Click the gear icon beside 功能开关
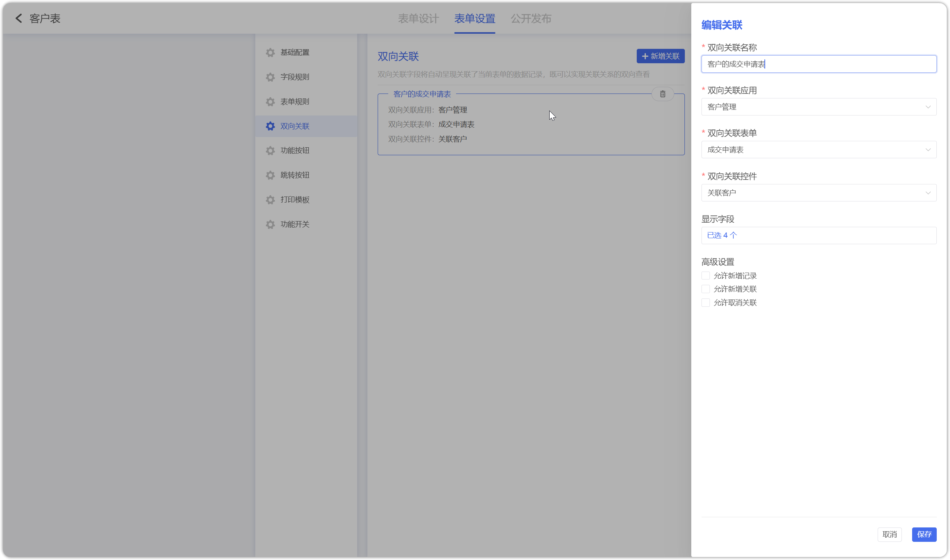 tap(270, 224)
